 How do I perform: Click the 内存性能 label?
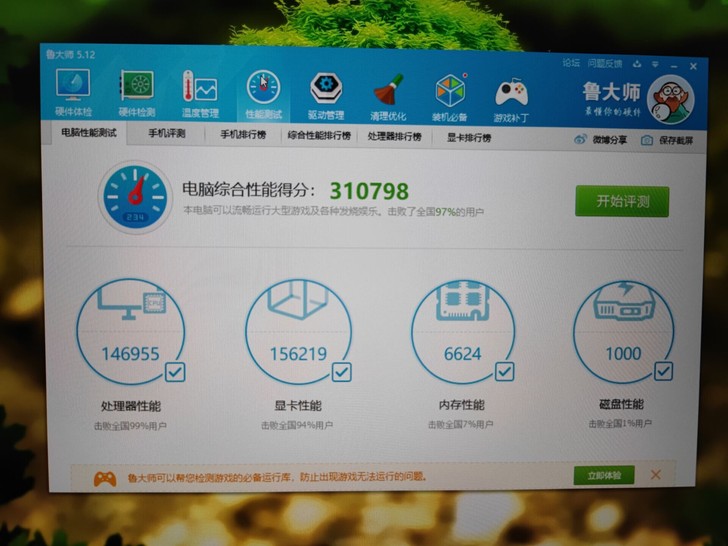(462, 405)
